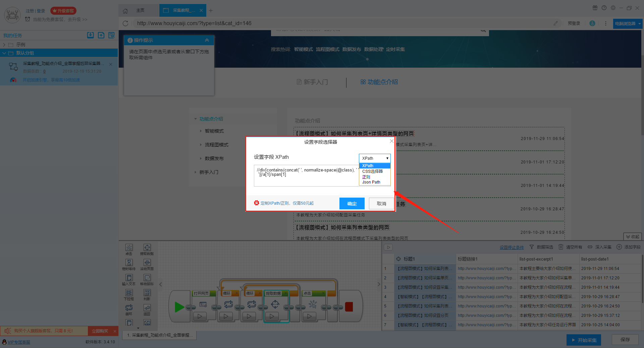Click 添加字段 add field
The image size is (644, 348).
[628, 247]
